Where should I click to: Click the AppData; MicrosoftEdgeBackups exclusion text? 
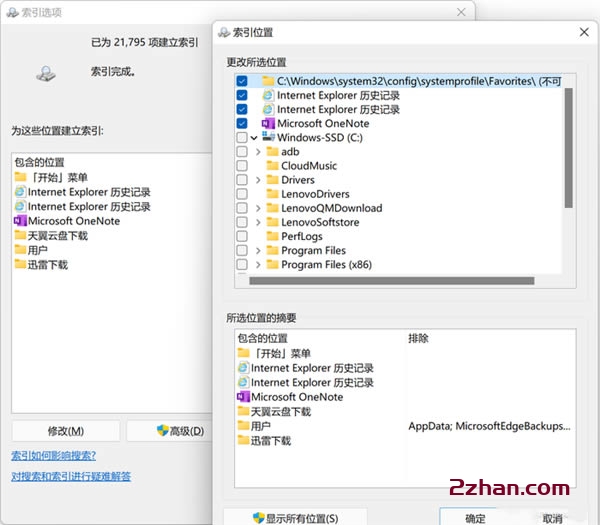point(489,426)
